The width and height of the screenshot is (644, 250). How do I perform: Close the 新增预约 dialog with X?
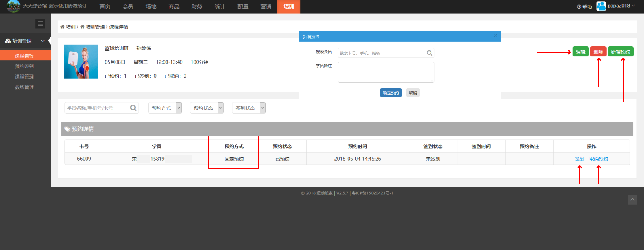pos(495,35)
